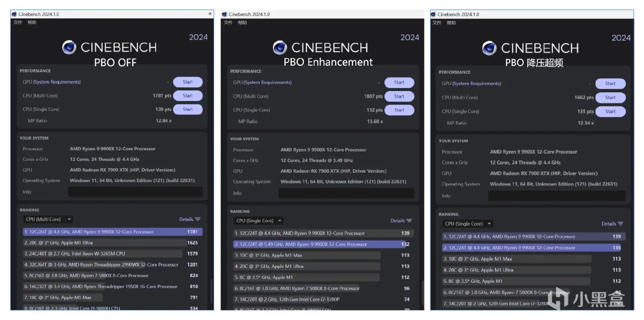Start GPU test in PBO 降压超频 window
644x320 pixels.
pos(610,83)
